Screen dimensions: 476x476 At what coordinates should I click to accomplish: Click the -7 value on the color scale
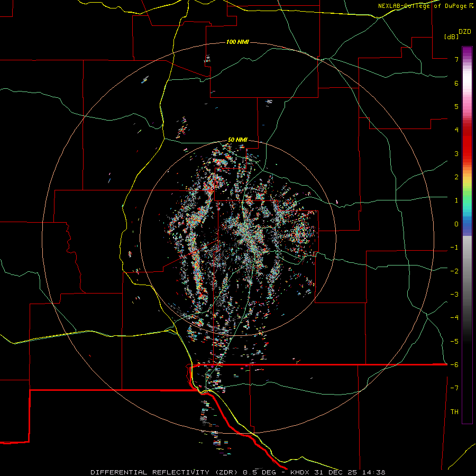pyautogui.click(x=454, y=388)
